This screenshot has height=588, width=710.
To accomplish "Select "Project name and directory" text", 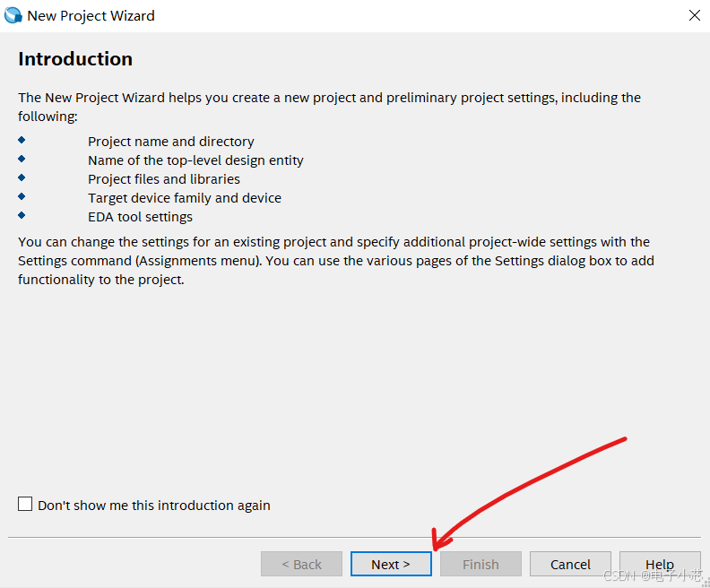I will (170, 142).
